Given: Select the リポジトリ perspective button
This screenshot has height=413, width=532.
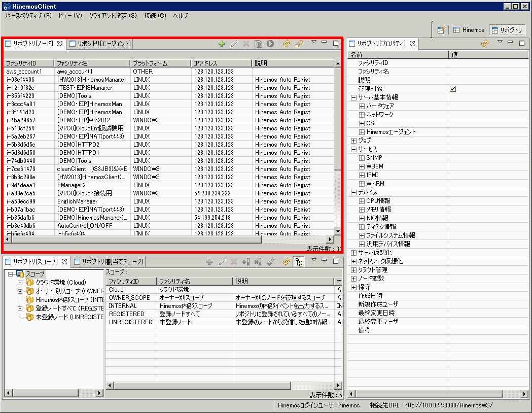Looking at the screenshot, I should pyautogui.click(x=507, y=30).
